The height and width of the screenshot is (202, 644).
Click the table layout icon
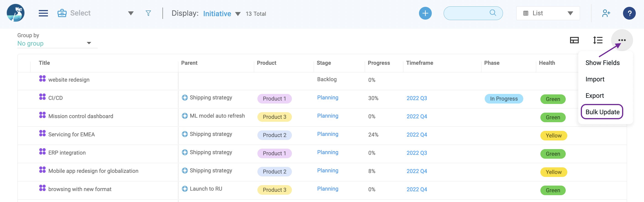(x=574, y=40)
